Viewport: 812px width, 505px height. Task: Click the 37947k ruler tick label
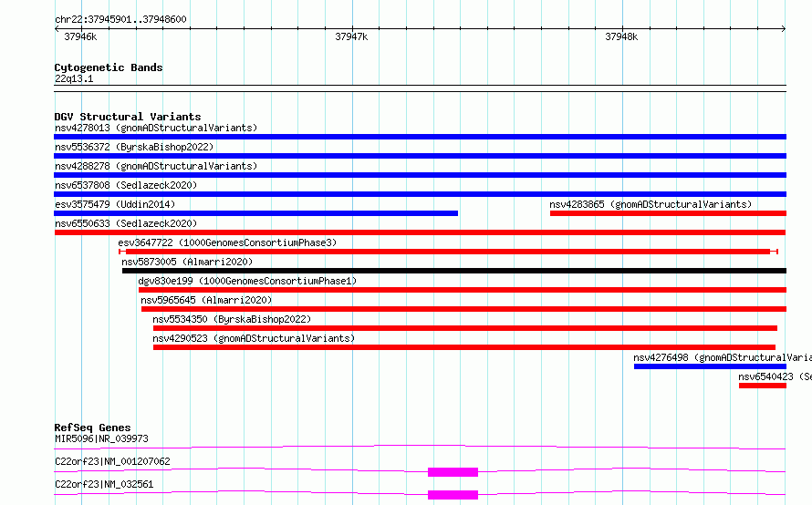point(351,36)
